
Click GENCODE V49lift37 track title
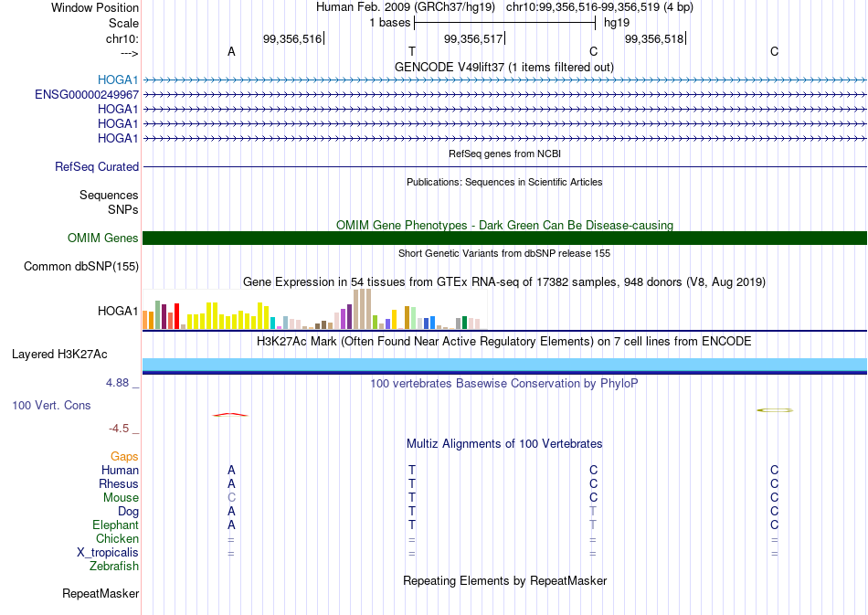(504, 67)
